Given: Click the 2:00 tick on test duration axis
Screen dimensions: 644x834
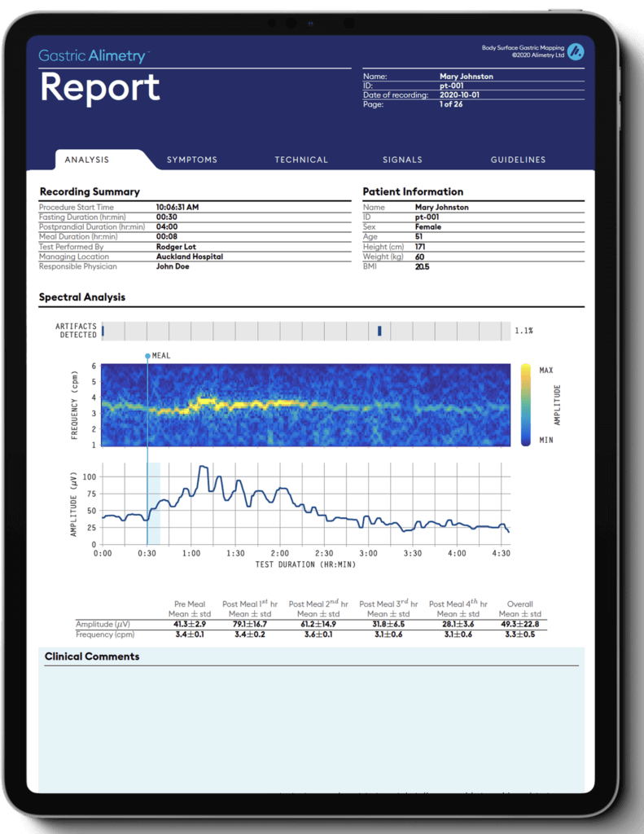Looking at the screenshot, I should [x=280, y=553].
